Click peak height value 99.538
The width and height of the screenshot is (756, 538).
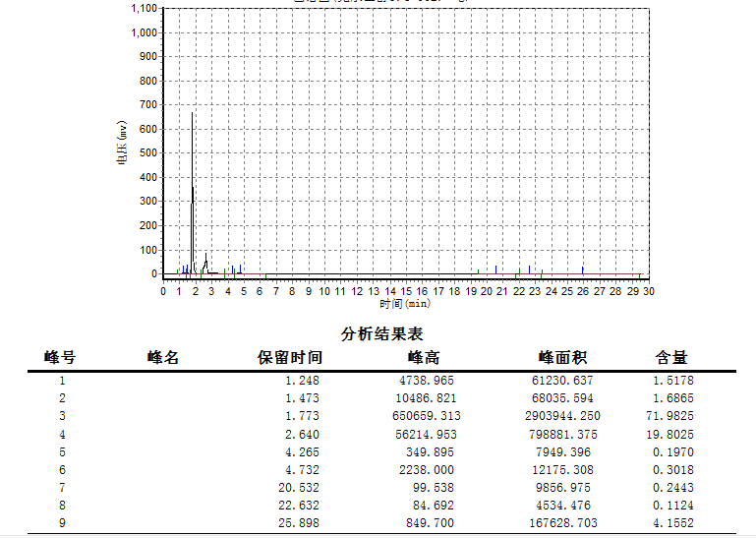coord(434,487)
